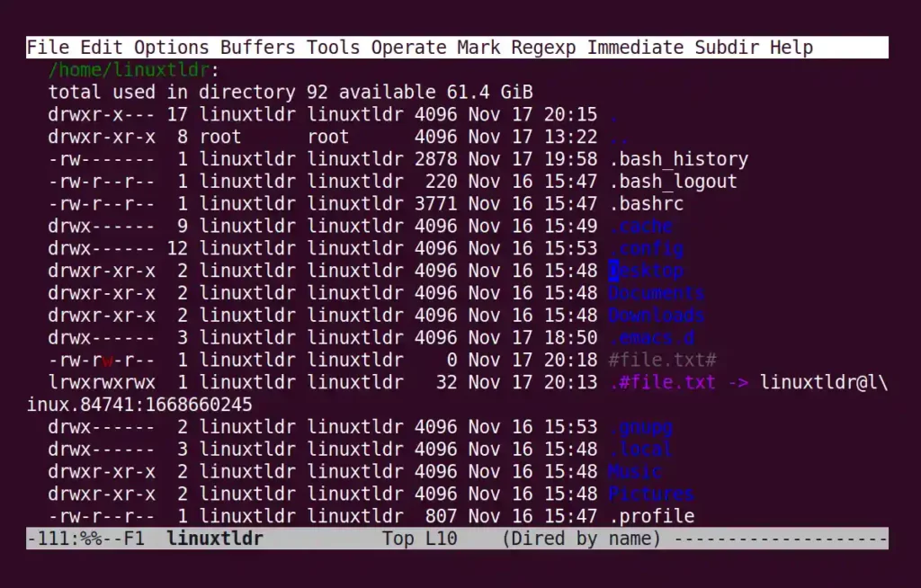
Task: Open the Buffers menu
Action: click(x=258, y=48)
